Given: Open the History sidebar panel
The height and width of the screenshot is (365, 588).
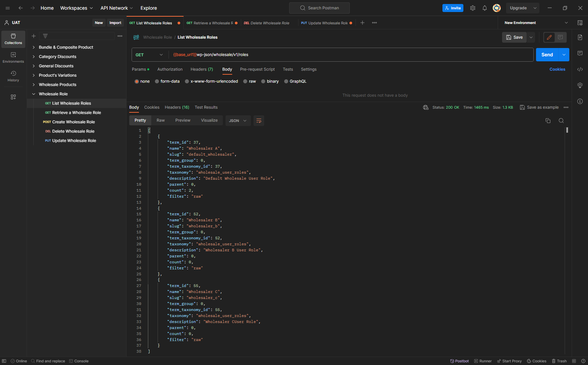Looking at the screenshot, I should pyautogui.click(x=13, y=76).
